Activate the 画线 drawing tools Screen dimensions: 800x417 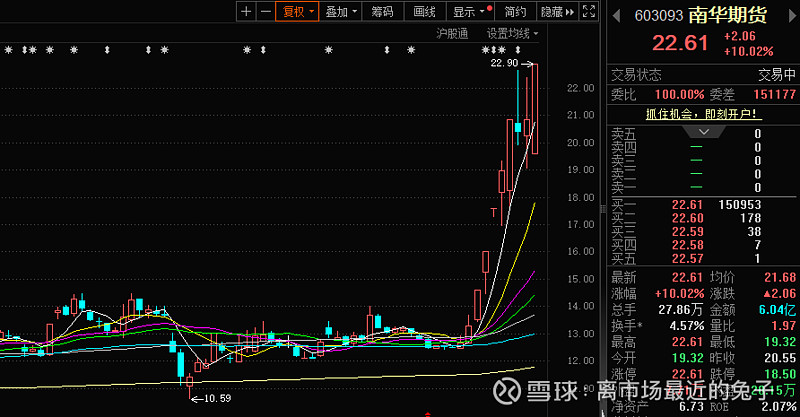(x=424, y=11)
